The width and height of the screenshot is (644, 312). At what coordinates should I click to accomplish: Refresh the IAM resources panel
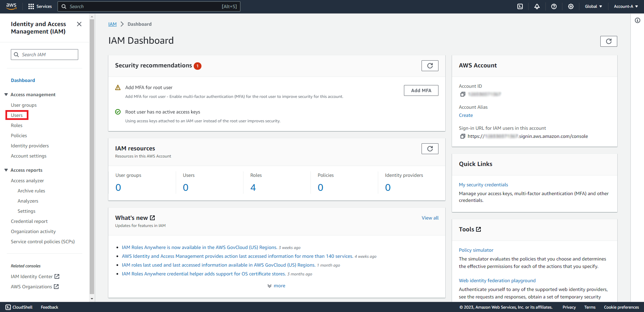click(430, 149)
